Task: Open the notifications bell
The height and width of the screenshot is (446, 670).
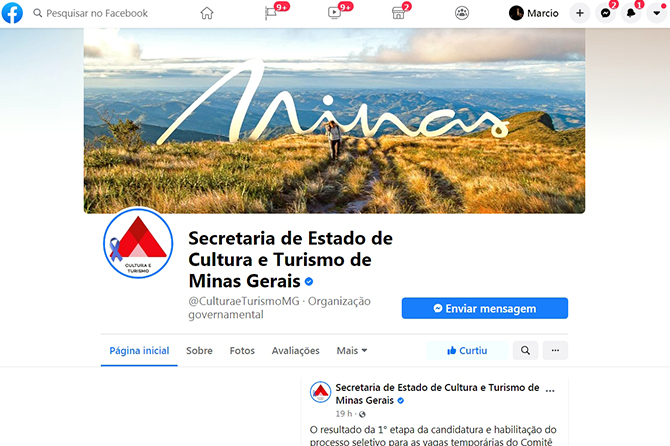Action: click(631, 13)
